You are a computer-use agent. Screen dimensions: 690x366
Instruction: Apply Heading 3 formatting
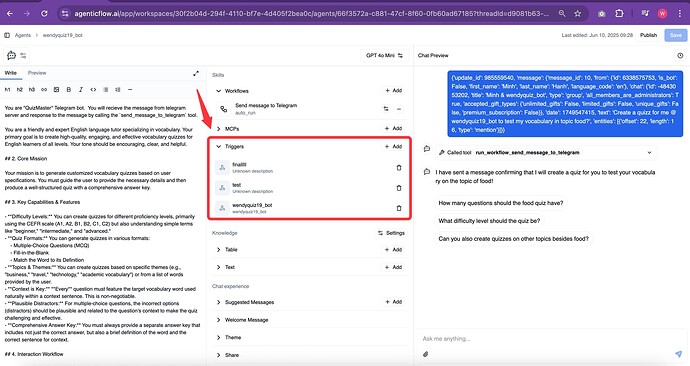click(32, 89)
